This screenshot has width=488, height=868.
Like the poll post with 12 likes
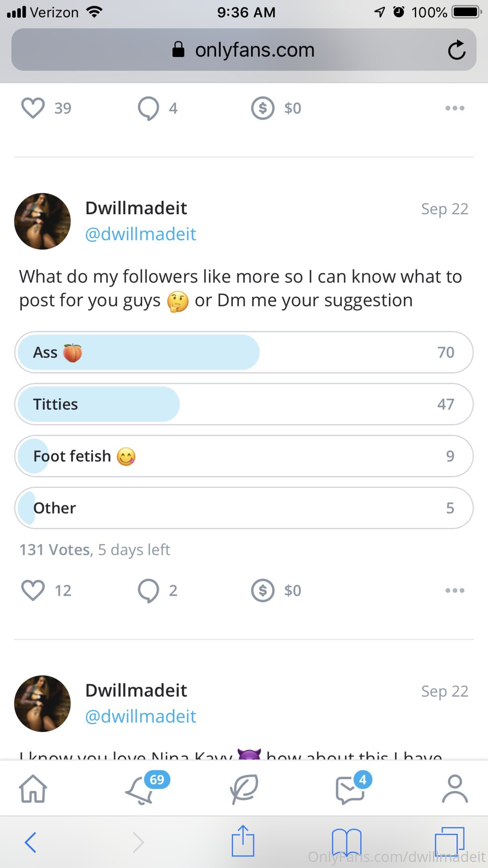pos(33,590)
